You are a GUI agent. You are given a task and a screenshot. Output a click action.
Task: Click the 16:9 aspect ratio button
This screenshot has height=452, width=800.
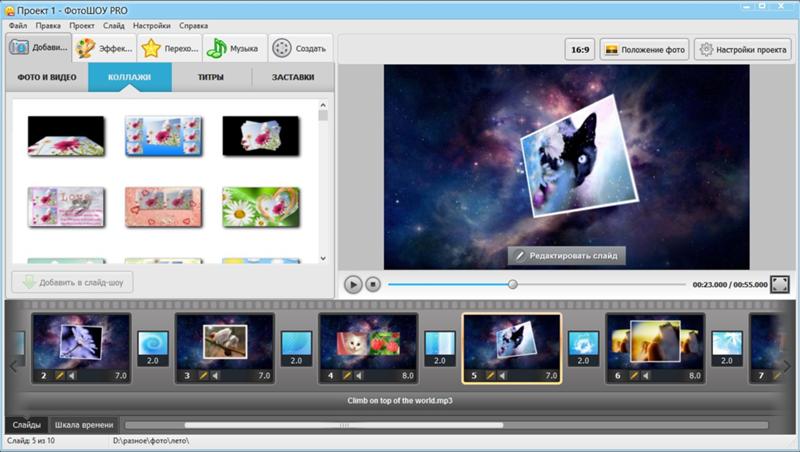[580, 49]
